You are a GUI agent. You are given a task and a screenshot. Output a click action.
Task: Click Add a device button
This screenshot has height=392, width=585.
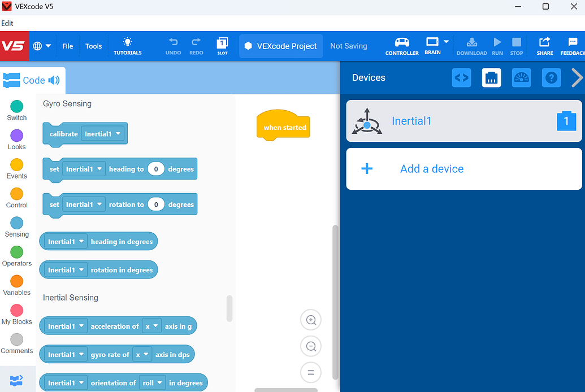coord(463,169)
